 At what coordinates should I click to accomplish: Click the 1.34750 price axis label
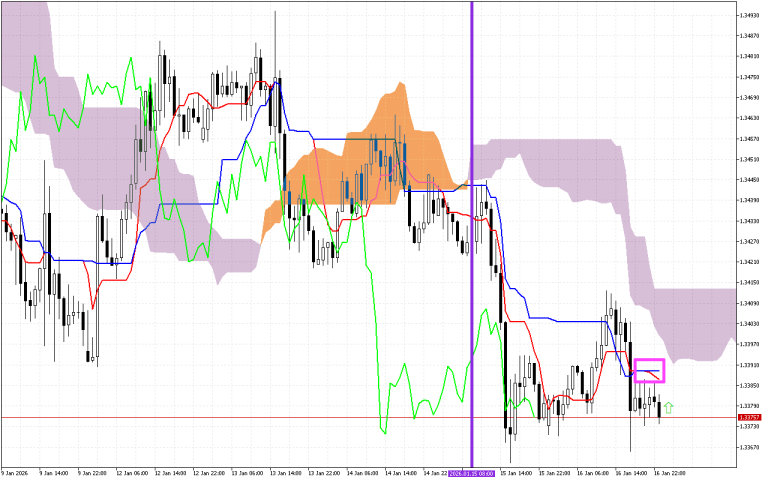pos(750,77)
